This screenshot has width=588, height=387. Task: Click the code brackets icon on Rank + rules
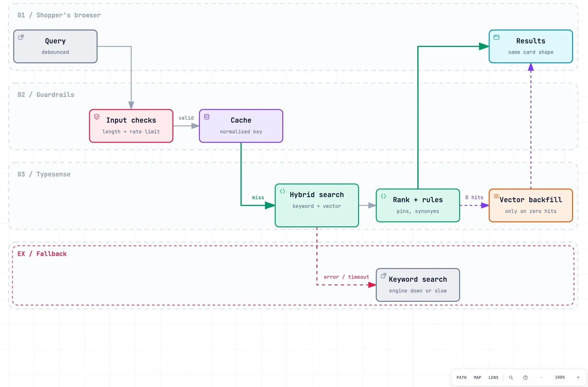coord(383,196)
